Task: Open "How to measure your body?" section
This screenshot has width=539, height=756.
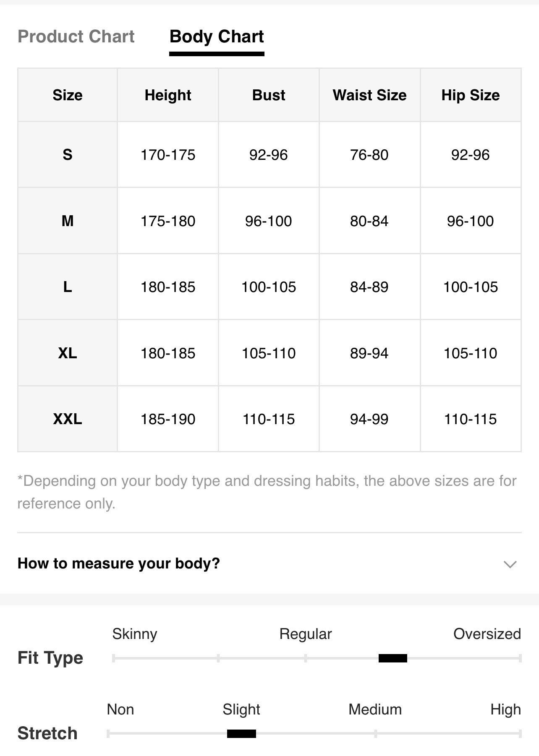Action: click(x=269, y=563)
